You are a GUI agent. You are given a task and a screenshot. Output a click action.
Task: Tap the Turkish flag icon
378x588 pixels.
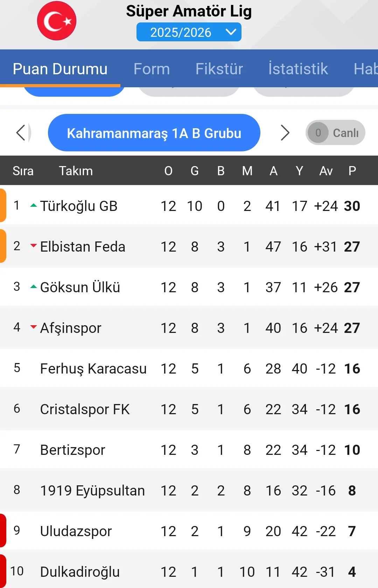pos(57,21)
